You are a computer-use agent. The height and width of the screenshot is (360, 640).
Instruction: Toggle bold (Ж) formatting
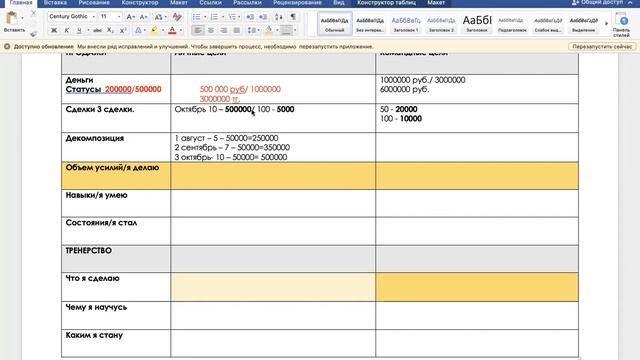pos(53,30)
